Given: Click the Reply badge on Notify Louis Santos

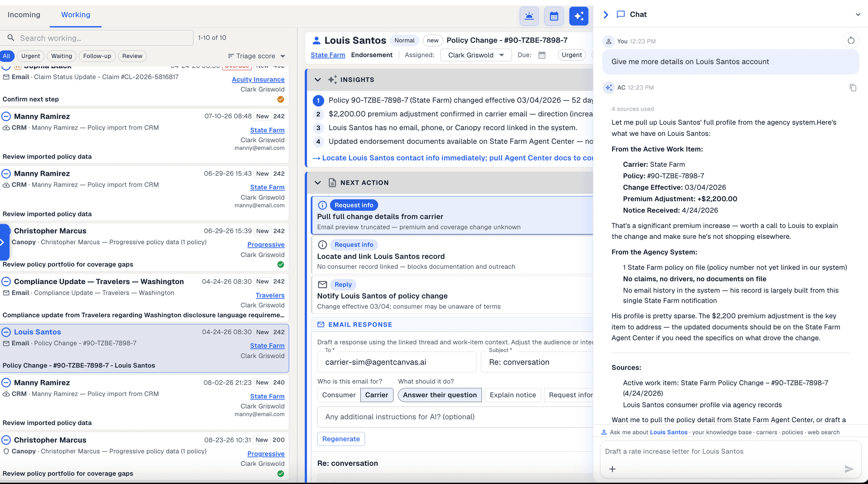Looking at the screenshot, I should coord(343,285).
